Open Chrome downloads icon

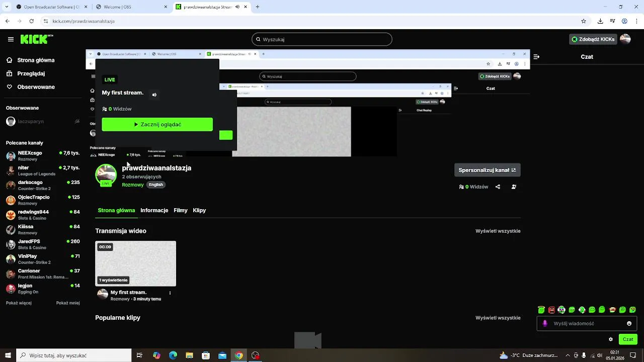[x=600, y=21]
